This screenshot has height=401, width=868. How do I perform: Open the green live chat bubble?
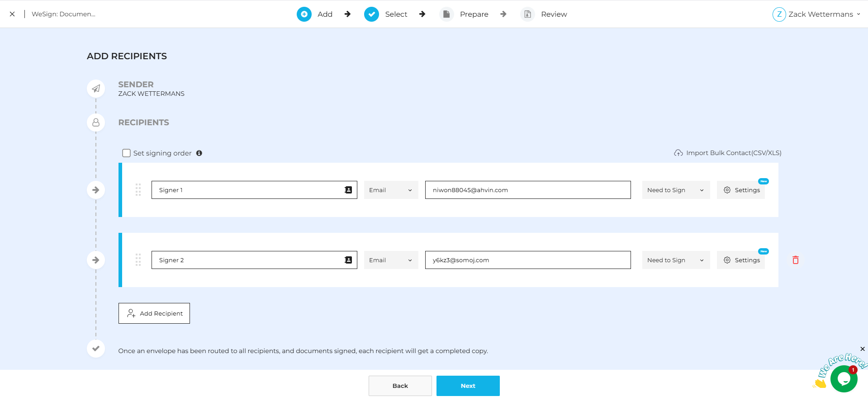pos(843,379)
